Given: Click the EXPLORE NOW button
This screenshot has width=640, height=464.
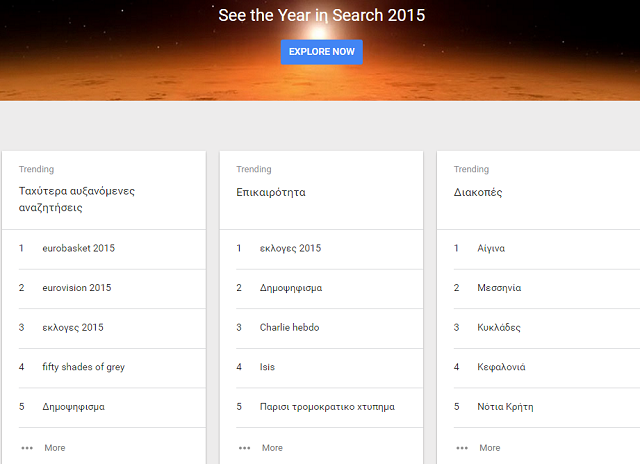Looking at the screenshot, I should point(322,52).
